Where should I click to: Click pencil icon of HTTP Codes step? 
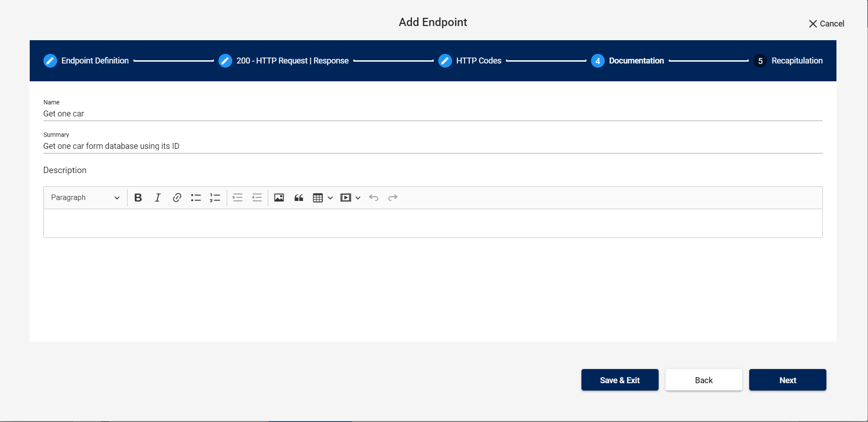point(445,61)
